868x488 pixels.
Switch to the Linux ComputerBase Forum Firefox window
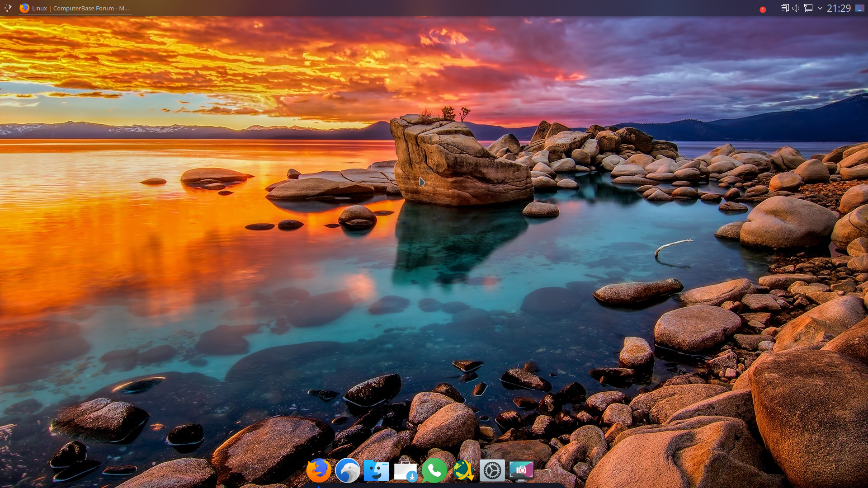[x=80, y=8]
